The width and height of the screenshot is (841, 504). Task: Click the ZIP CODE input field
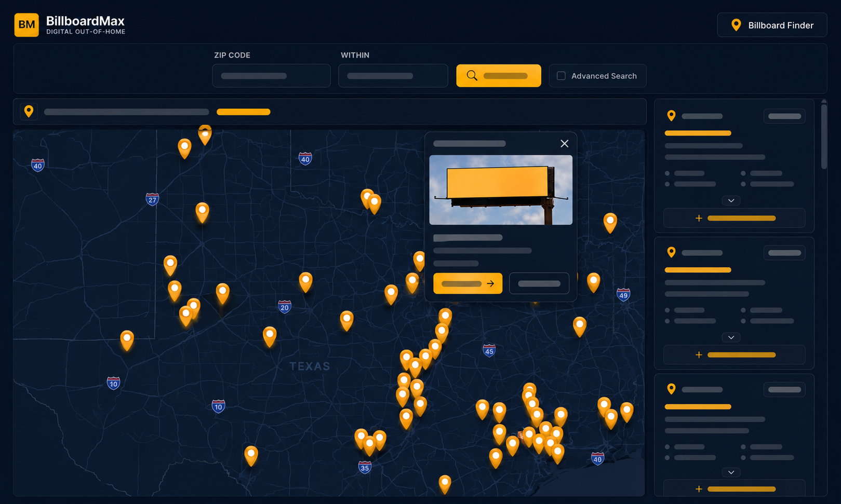tap(271, 76)
